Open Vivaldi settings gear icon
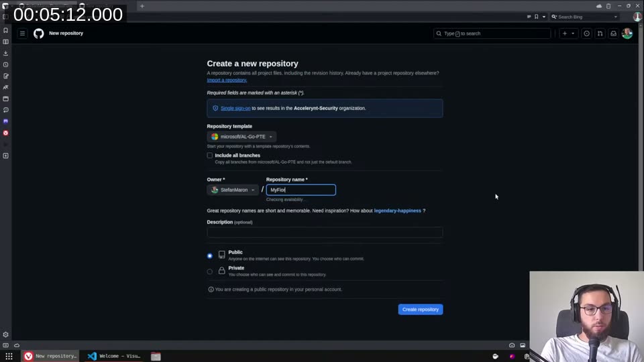644x362 pixels. tap(6, 335)
